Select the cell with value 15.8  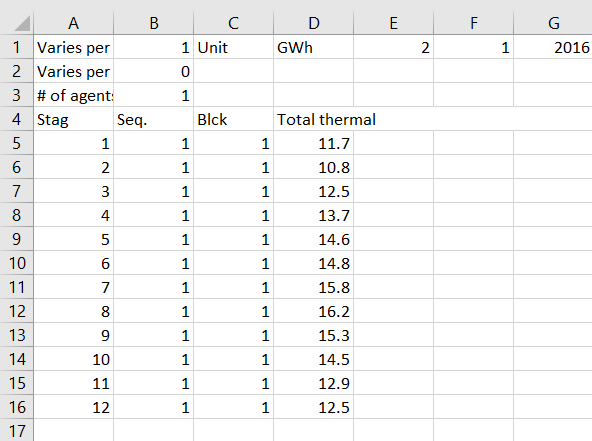(x=313, y=287)
